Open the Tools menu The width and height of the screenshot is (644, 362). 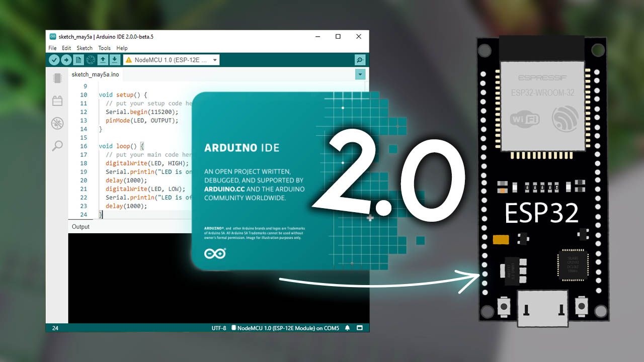click(x=104, y=48)
